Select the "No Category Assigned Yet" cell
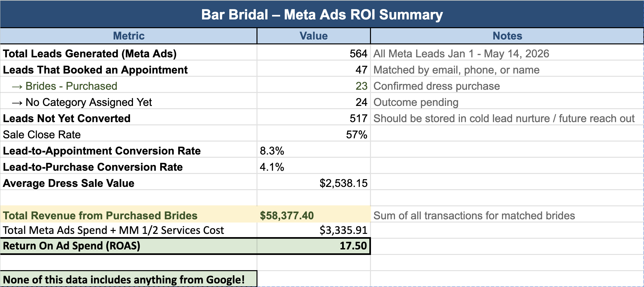 pos(129,101)
